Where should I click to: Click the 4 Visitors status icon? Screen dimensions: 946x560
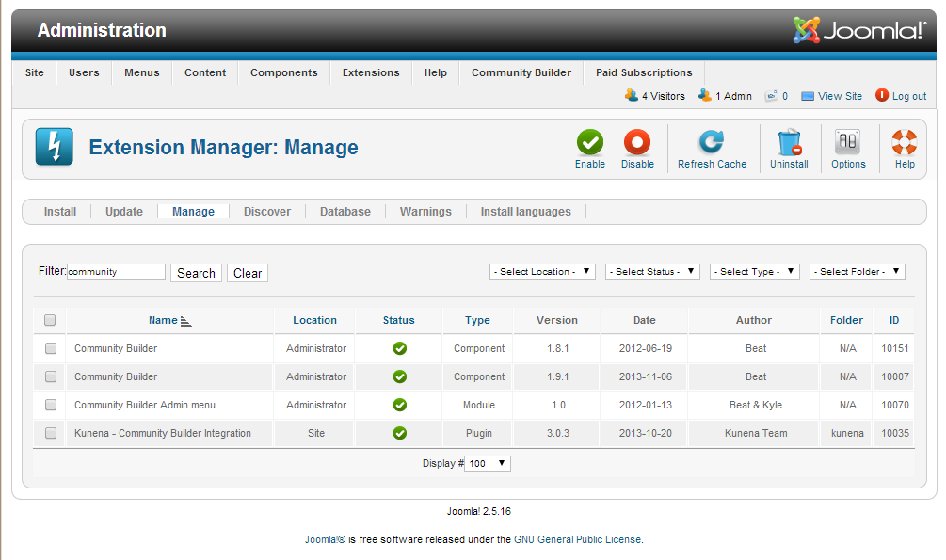(x=631, y=95)
